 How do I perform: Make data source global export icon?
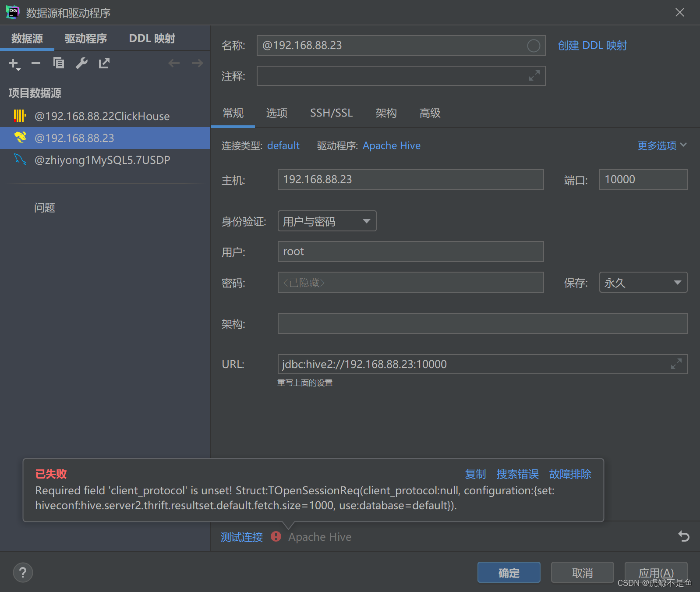[x=104, y=64]
